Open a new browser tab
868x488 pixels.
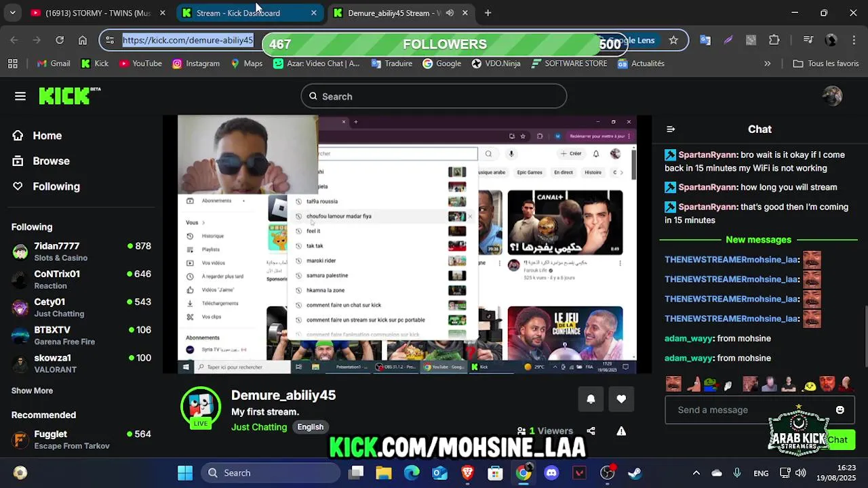(x=488, y=13)
